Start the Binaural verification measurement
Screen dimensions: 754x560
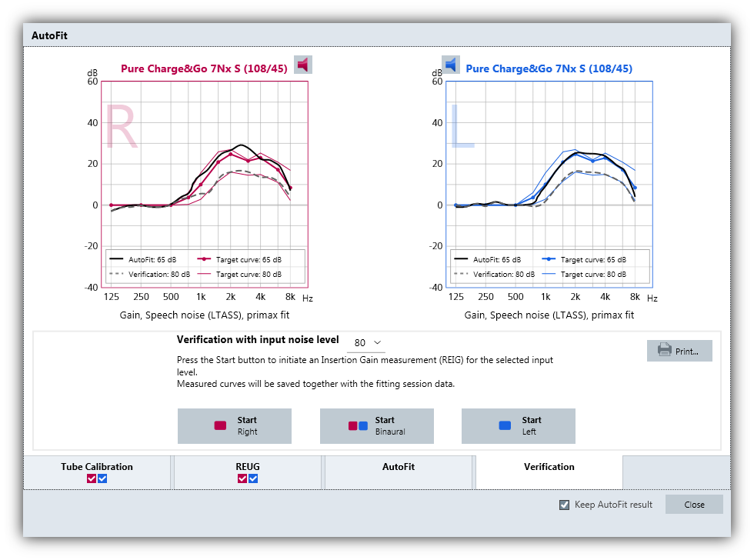[377, 426]
